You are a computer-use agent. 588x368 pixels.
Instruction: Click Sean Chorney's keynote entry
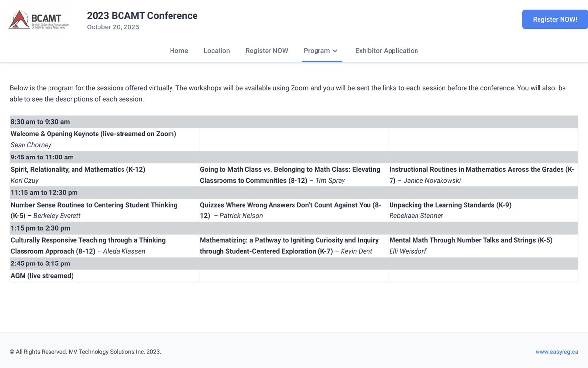(31, 145)
